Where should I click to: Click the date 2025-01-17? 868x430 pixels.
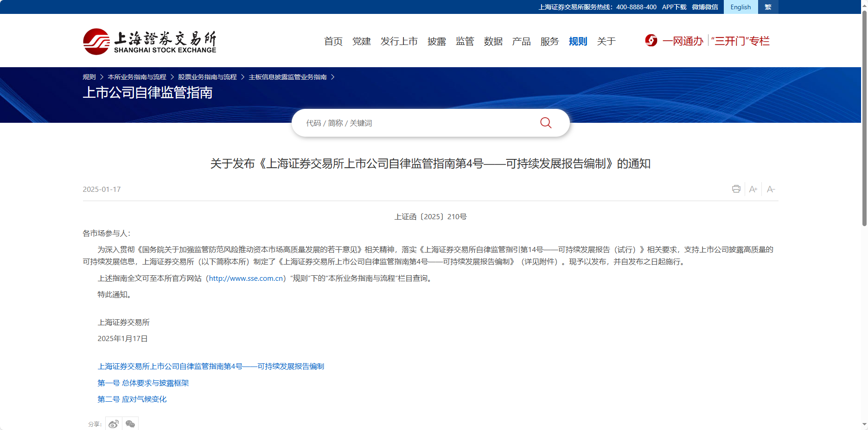102,189
